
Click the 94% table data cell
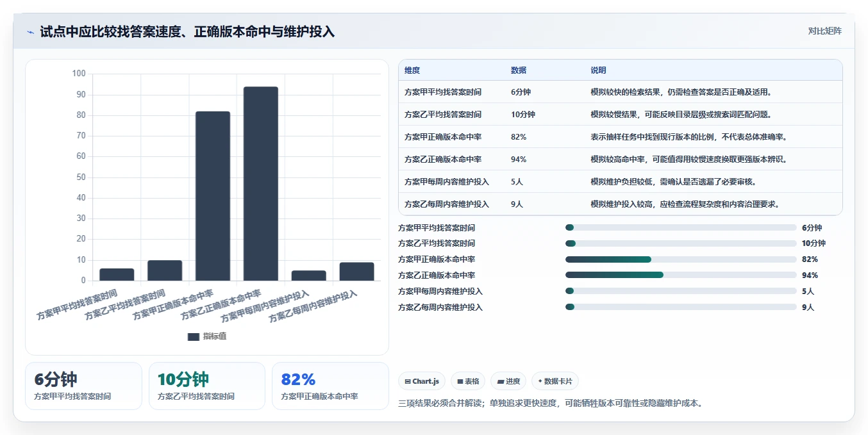[x=519, y=160]
